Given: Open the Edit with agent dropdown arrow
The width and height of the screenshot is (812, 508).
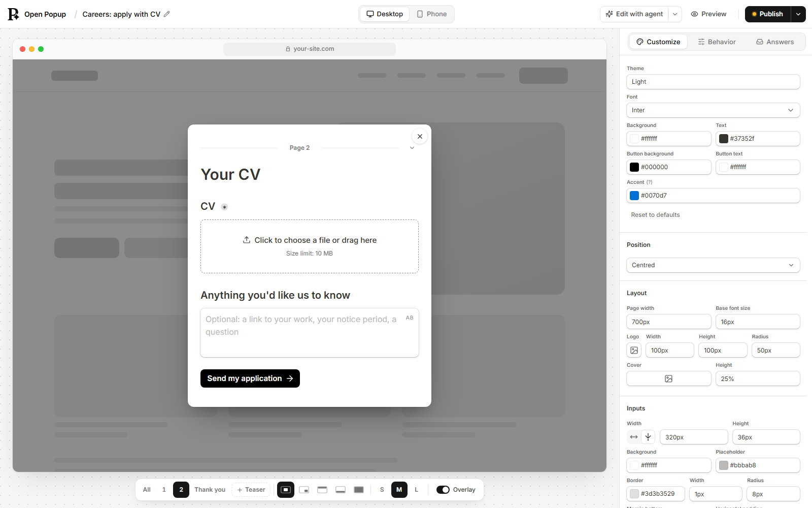Looking at the screenshot, I should tap(675, 14).
